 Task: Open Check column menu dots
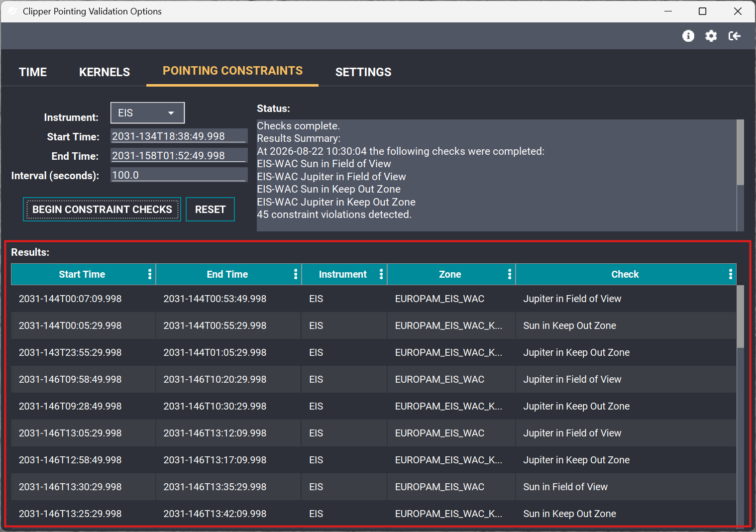click(731, 274)
